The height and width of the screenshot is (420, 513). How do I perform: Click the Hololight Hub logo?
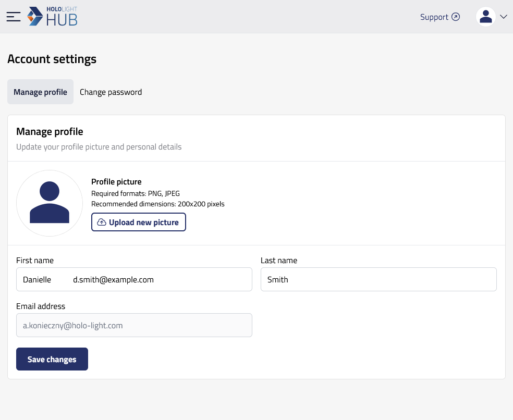click(52, 16)
